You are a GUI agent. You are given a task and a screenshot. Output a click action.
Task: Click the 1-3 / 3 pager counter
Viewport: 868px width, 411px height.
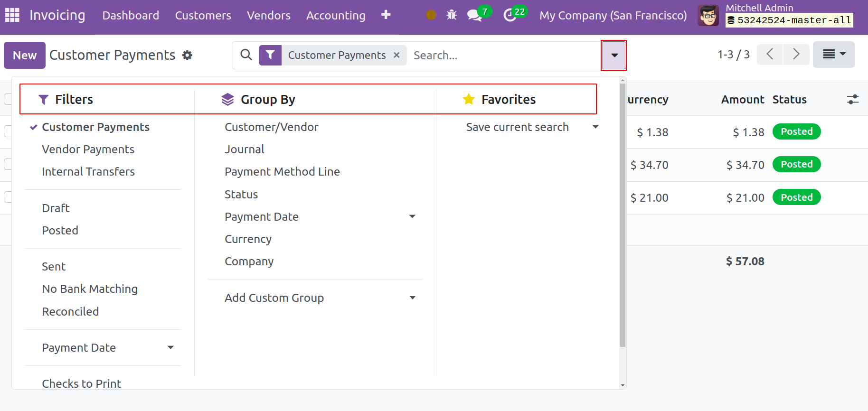[x=733, y=55]
